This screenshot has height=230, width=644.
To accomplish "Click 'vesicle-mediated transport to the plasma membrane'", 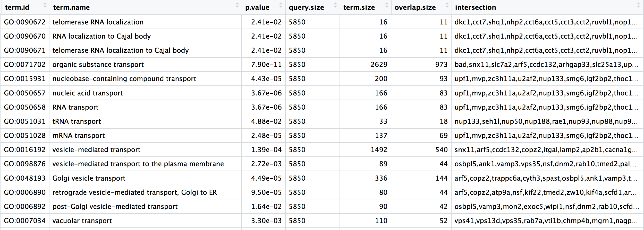I will pyautogui.click(x=138, y=164).
